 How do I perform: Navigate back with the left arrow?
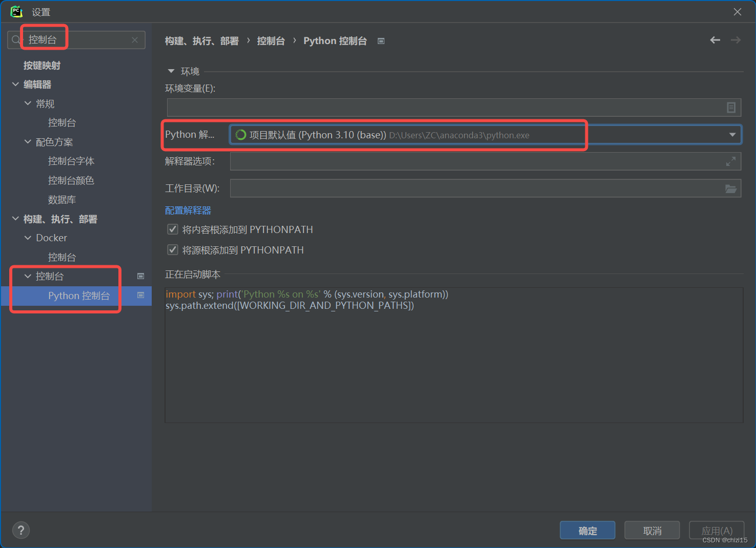pos(715,40)
